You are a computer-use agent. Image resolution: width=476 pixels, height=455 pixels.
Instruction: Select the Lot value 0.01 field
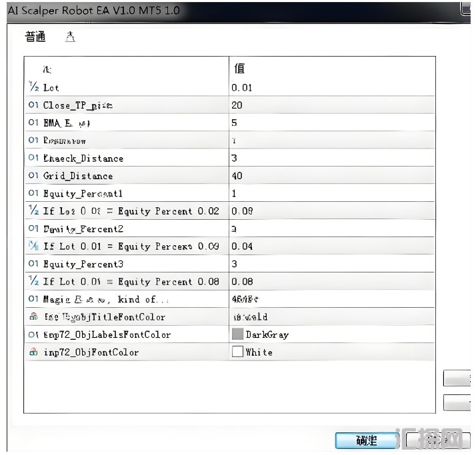click(331, 87)
